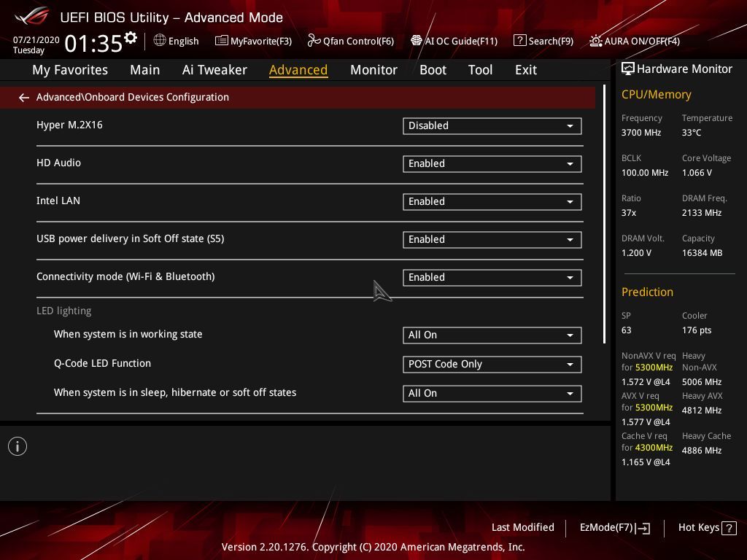Click Advanced\Onboard Devices Configuration breadcrumb
Screen dimensions: 747x560
tap(133, 97)
